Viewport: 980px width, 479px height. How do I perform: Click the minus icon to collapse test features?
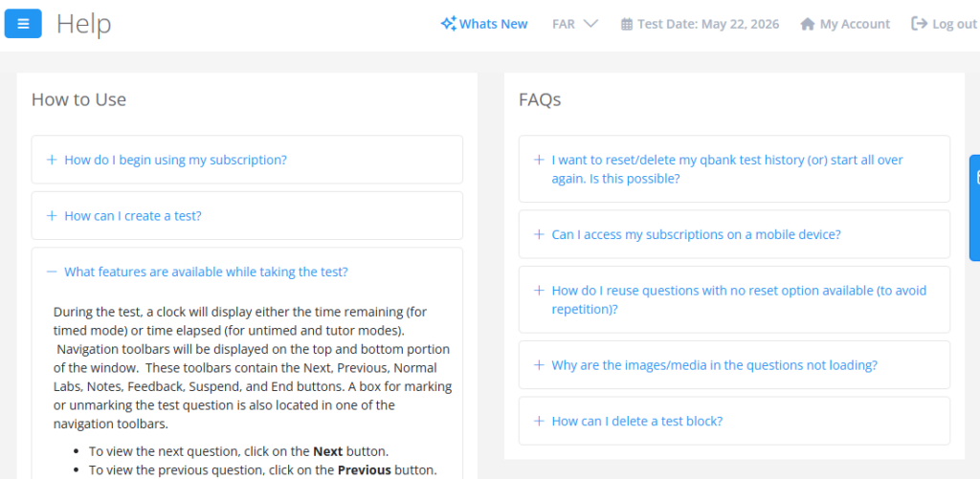coord(52,272)
